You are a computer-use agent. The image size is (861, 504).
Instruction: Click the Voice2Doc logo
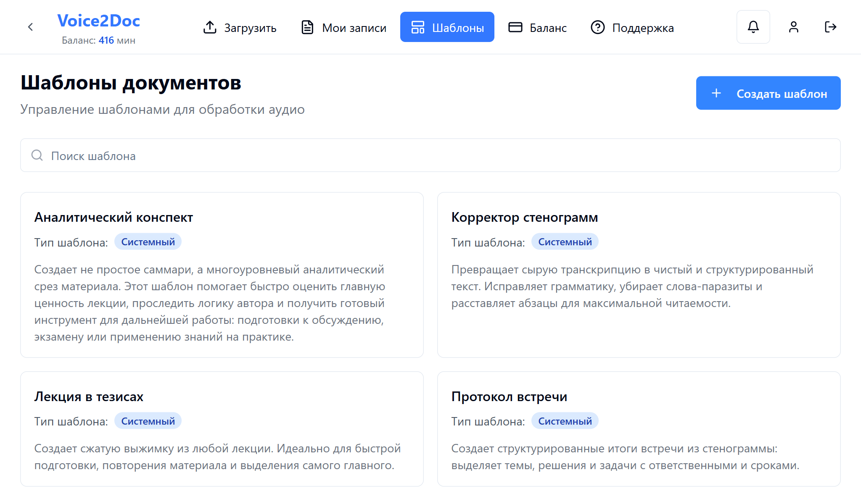pyautogui.click(x=98, y=21)
